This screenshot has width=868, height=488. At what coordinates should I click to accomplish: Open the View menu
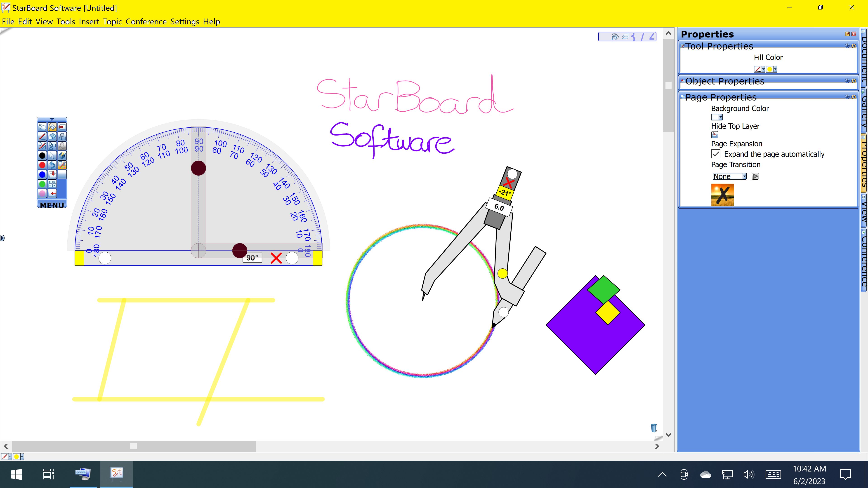coord(44,21)
